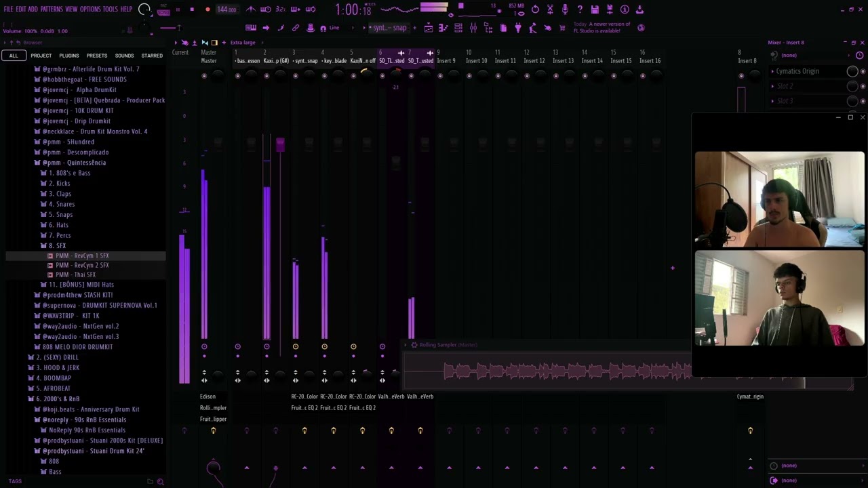Open the FILE menu

point(9,9)
